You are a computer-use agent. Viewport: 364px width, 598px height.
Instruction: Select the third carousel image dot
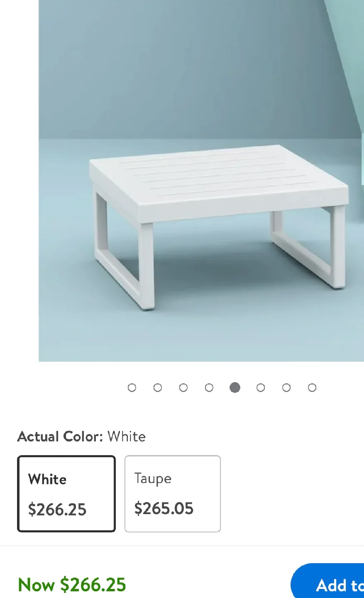coord(183,387)
